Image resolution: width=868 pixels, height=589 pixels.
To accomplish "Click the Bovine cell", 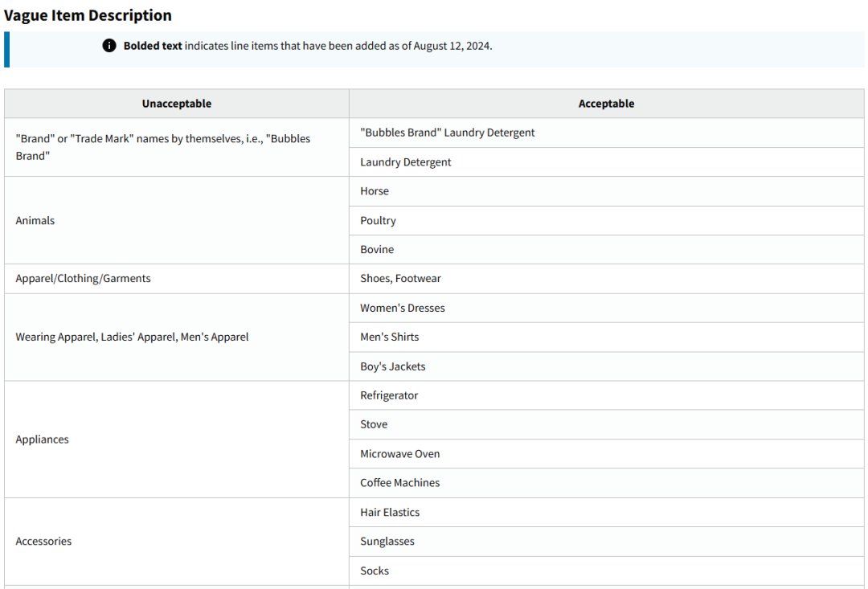I will click(377, 249).
